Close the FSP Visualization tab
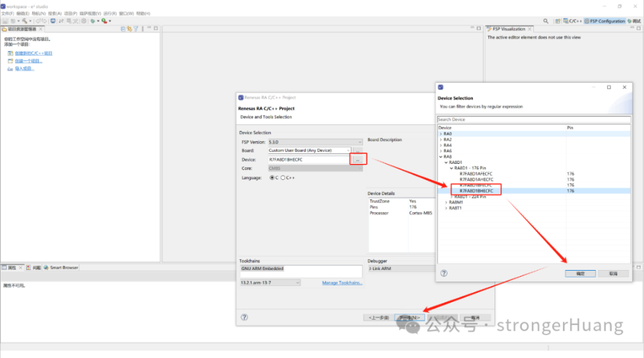The height and width of the screenshot is (358, 644). tap(530, 29)
